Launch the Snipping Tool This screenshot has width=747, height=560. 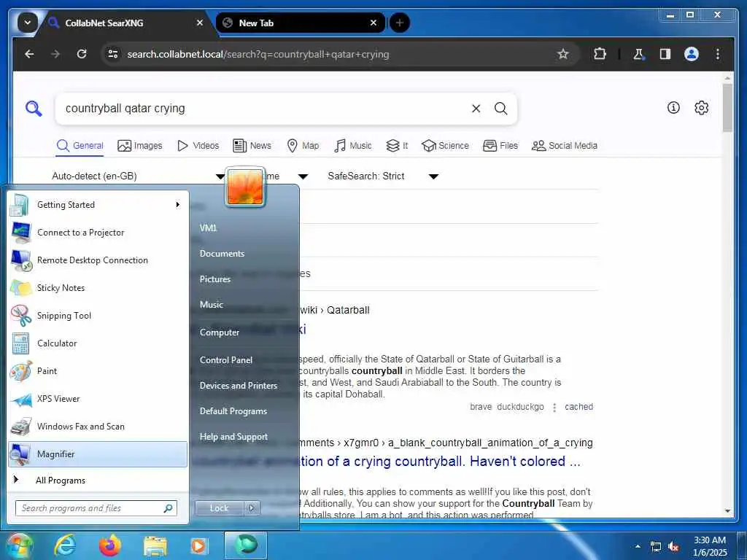[x=98, y=315]
